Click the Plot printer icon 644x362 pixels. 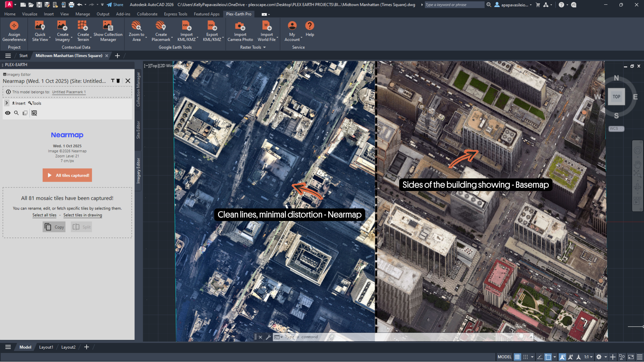[x=71, y=5]
